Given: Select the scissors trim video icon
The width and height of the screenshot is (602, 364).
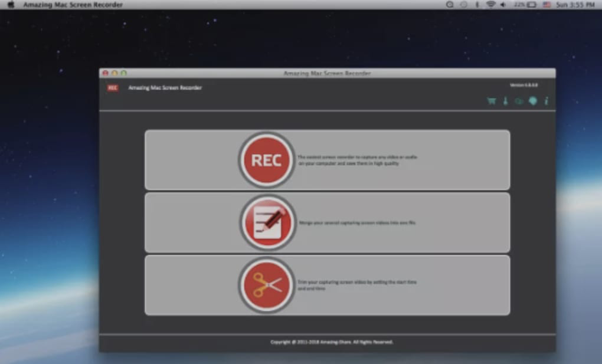Looking at the screenshot, I should pos(266,285).
